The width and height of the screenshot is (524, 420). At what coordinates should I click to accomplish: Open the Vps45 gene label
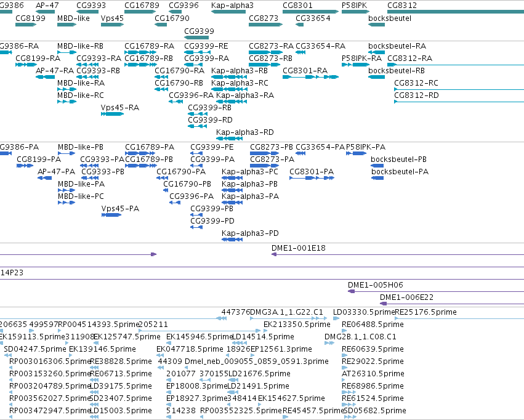pos(112,18)
